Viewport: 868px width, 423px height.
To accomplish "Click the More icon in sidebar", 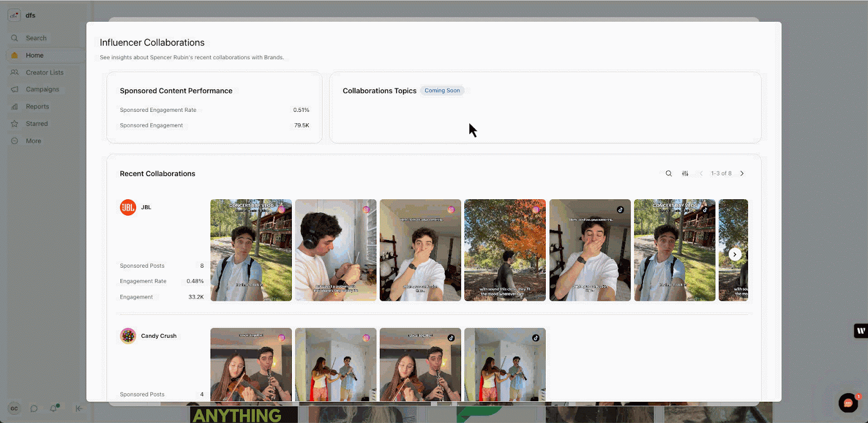I will [x=15, y=141].
